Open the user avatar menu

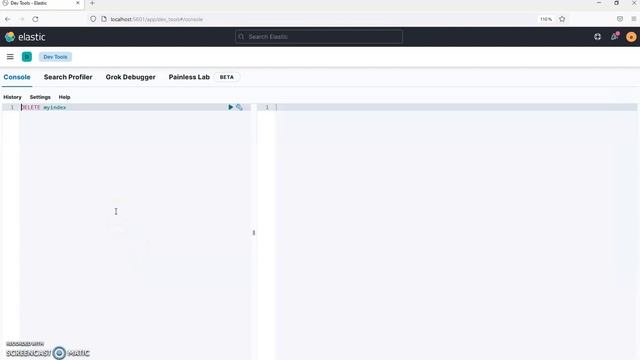coord(631,37)
